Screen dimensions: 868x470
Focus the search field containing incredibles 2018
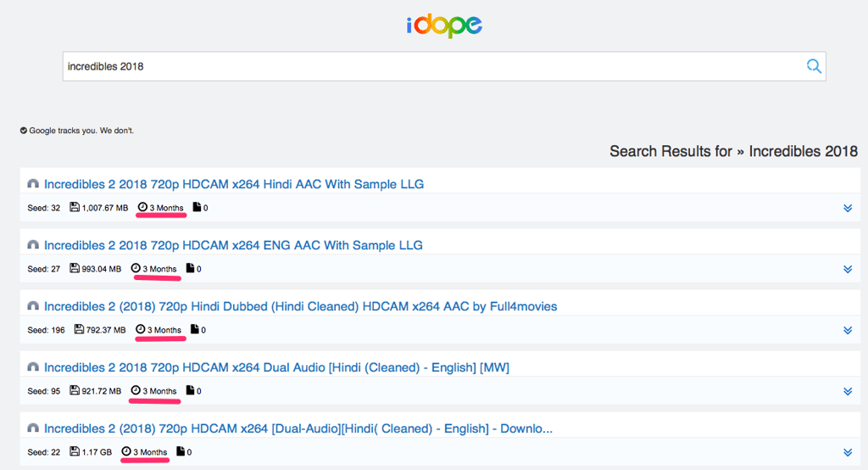point(444,66)
